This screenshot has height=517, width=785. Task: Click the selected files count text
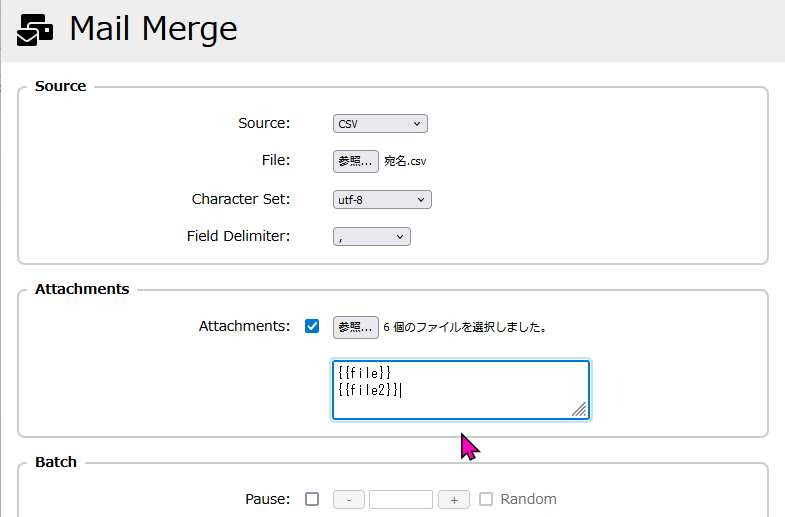pyautogui.click(x=464, y=327)
